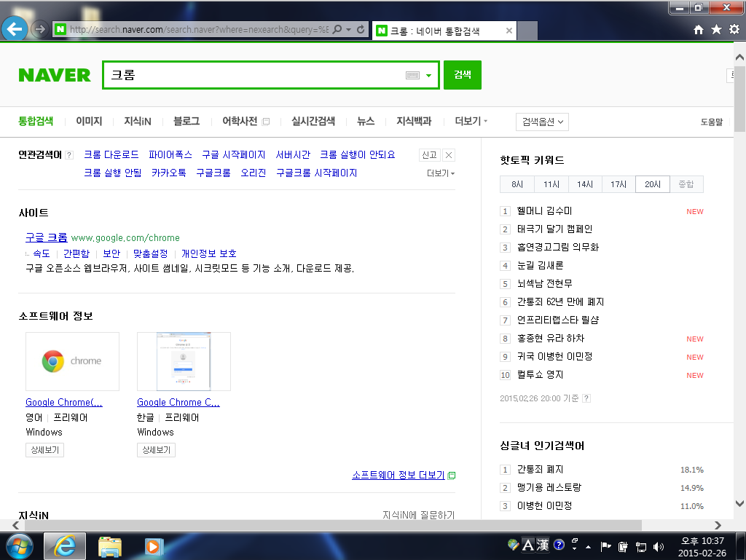Open the 지식백과 tab
Image resolution: width=746 pixels, height=560 pixels.
(x=414, y=121)
